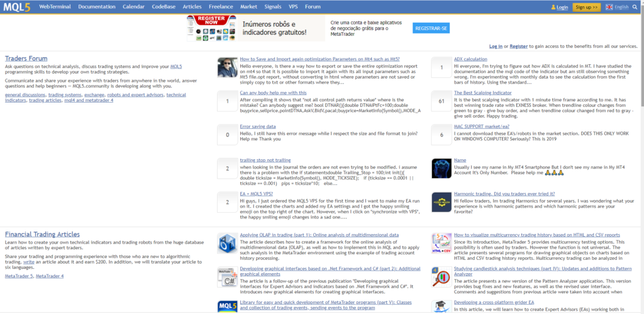Open the Financial Trading Articles heading
The height and width of the screenshot is (314, 644).
click(x=42, y=234)
